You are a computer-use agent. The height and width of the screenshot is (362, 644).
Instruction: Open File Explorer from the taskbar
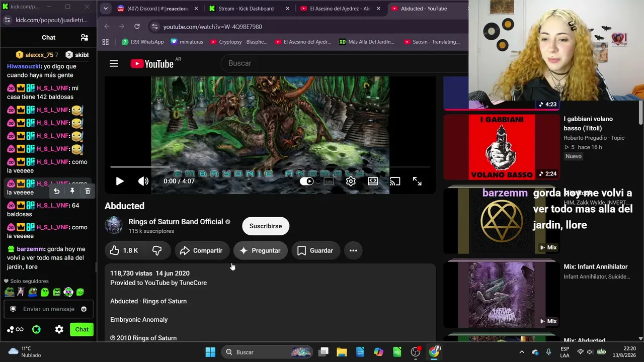pos(342,352)
